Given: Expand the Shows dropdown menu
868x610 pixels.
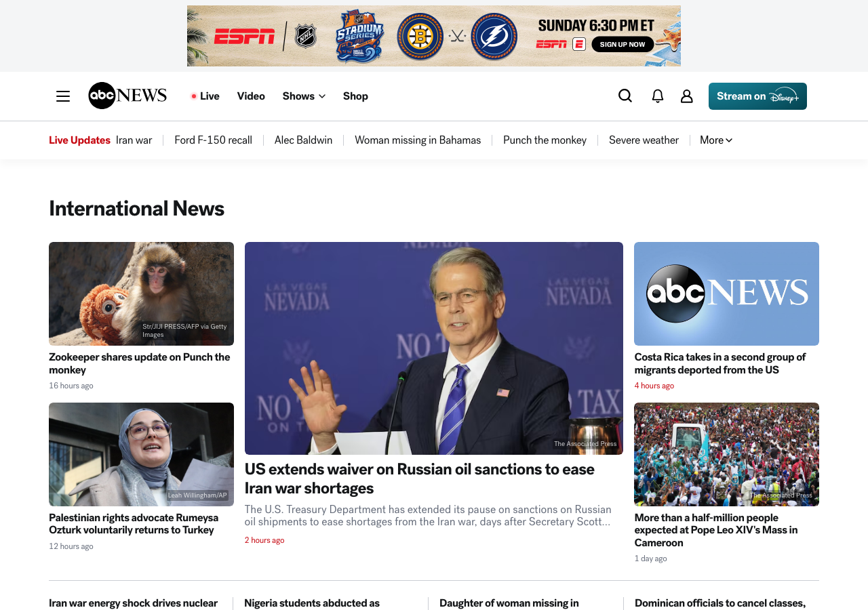Looking at the screenshot, I should (304, 96).
